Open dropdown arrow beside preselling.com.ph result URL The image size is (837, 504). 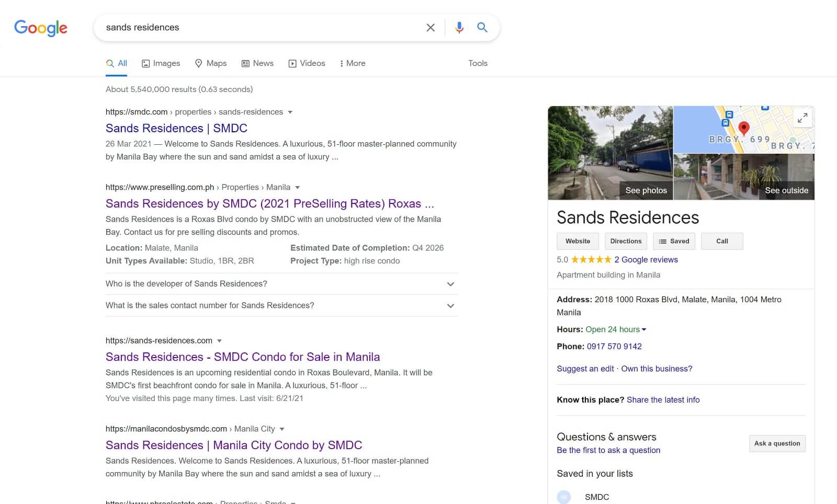298,188
